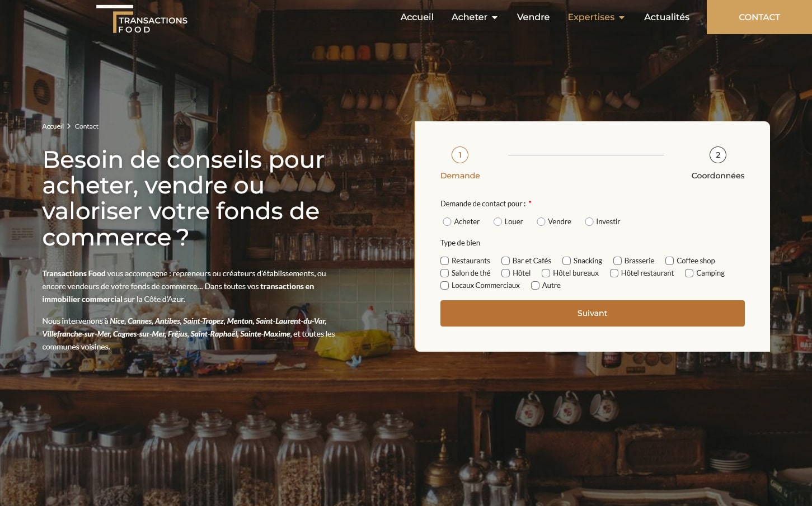Check the Hôtel restaurant checkbox
The height and width of the screenshot is (506, 812).
(614, 273)
